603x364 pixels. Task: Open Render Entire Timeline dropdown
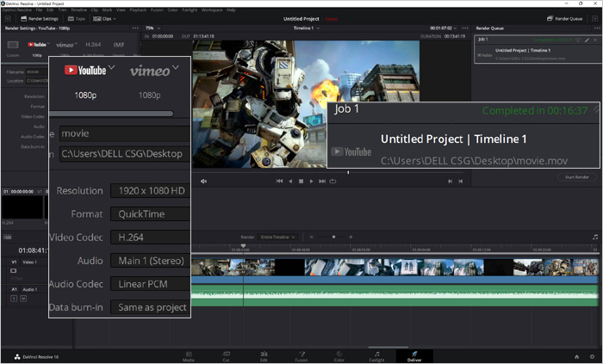[x=277, y=237]
